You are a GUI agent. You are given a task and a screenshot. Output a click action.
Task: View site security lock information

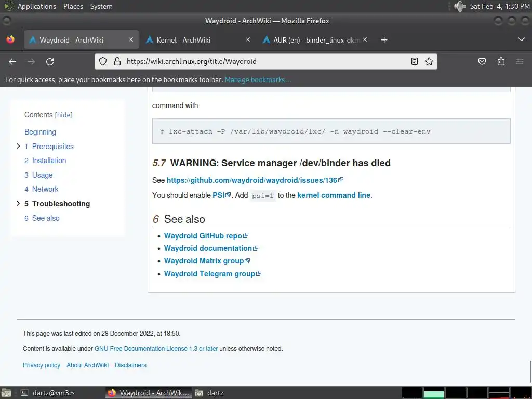(117, 61)
